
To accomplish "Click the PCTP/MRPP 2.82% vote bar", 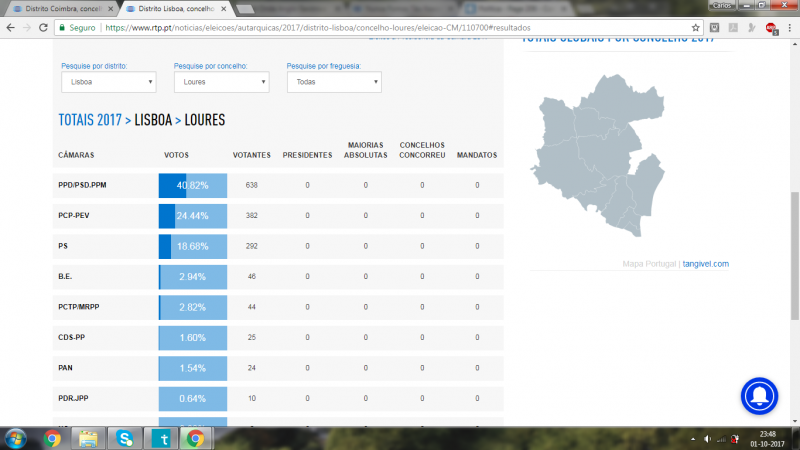I will pyautogui.click(x=193, y=307).
